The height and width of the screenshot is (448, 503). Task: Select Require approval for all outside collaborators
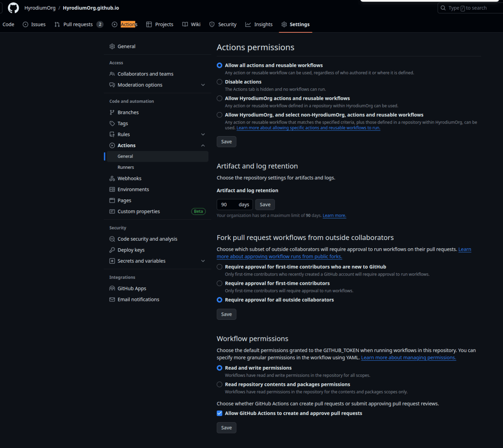click(x=220, y=300)
